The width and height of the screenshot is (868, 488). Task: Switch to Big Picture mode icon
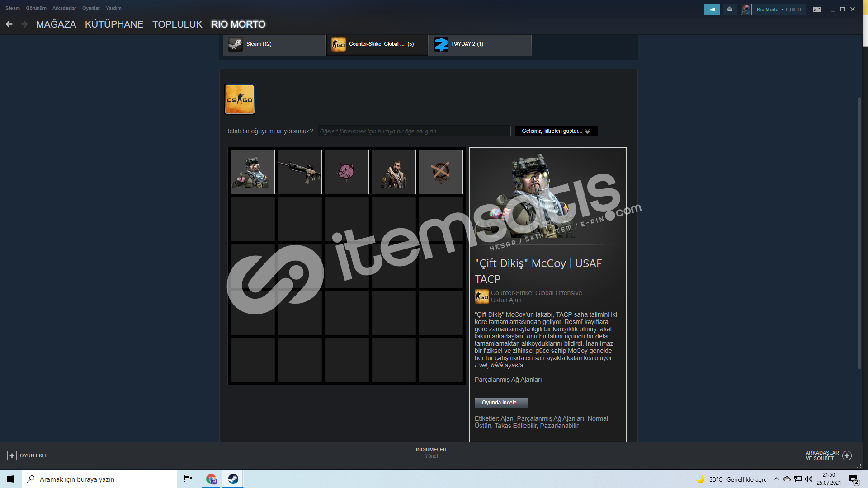(816, 9)
